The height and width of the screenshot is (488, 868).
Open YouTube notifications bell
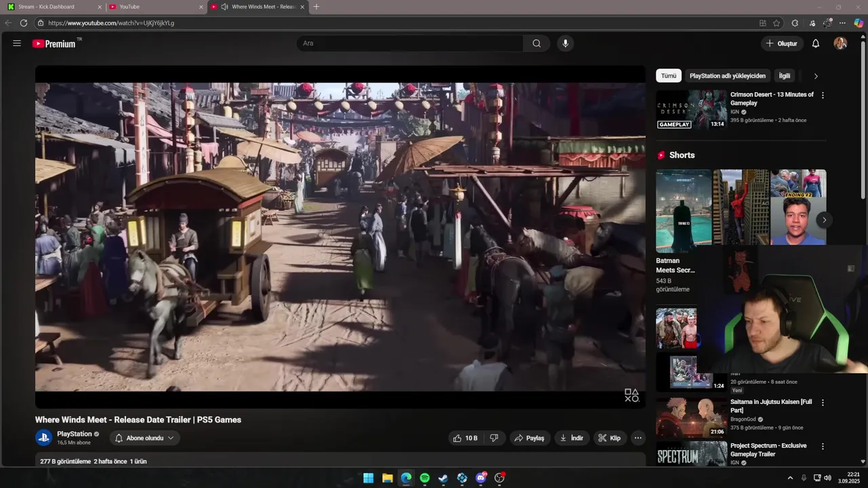coord(816,43)
